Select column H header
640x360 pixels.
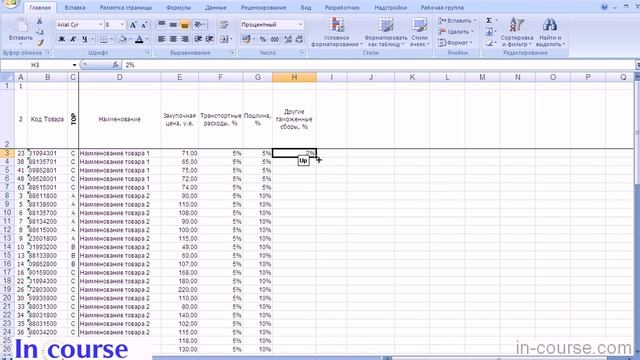tap(294, 77)
